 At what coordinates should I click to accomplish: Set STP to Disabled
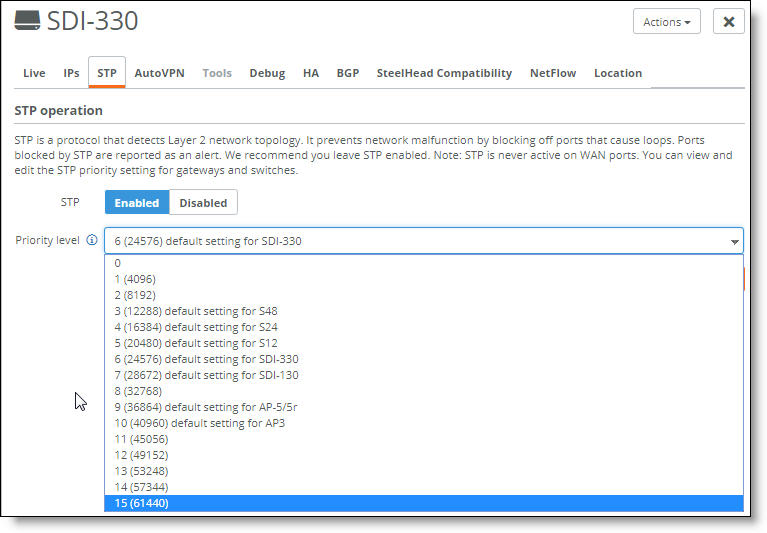pos(203,202)
